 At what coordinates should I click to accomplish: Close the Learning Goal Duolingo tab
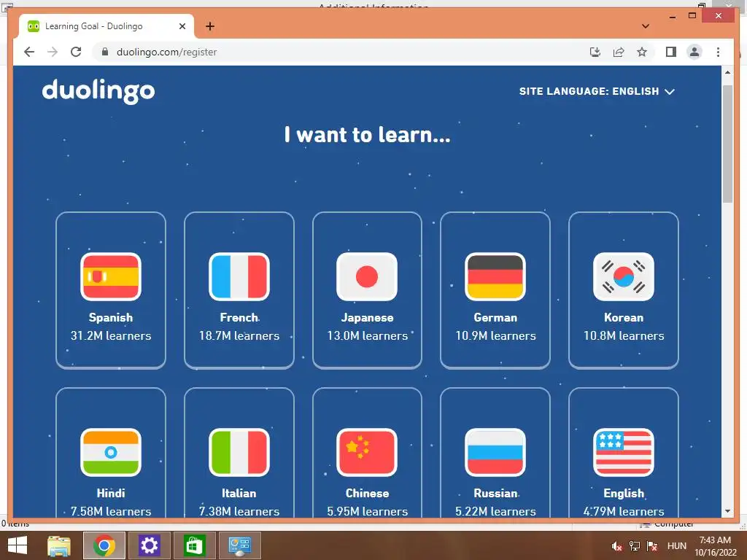coord(182,26)
